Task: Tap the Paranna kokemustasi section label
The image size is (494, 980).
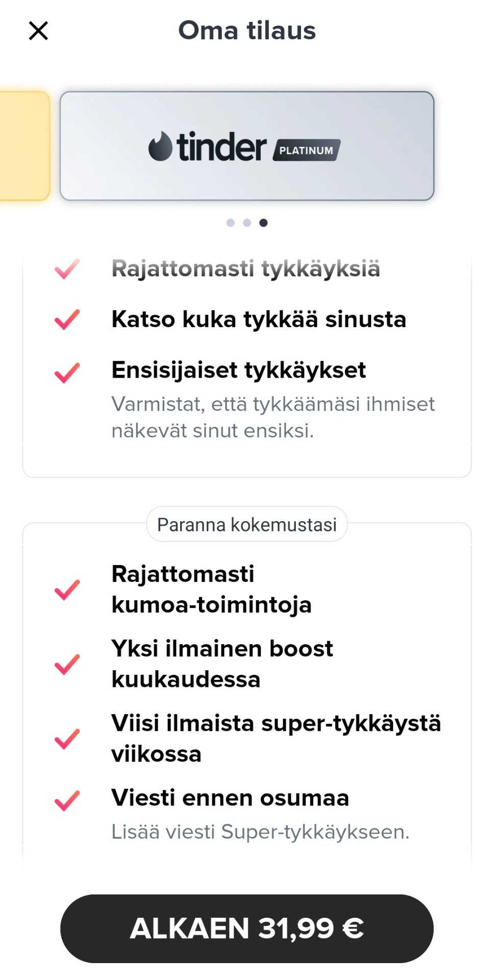Action: tap(247, 524)
